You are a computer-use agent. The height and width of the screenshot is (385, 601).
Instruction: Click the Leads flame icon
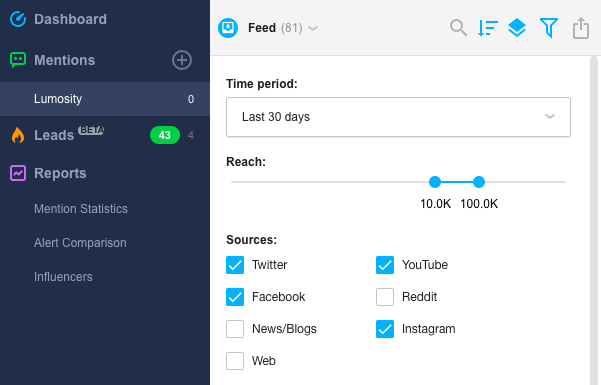(x=18, y=135)
